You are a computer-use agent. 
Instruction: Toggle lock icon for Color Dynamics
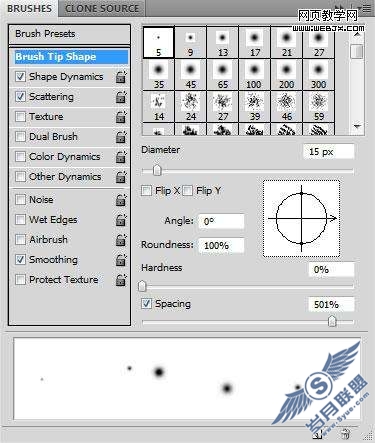[121, 157]
